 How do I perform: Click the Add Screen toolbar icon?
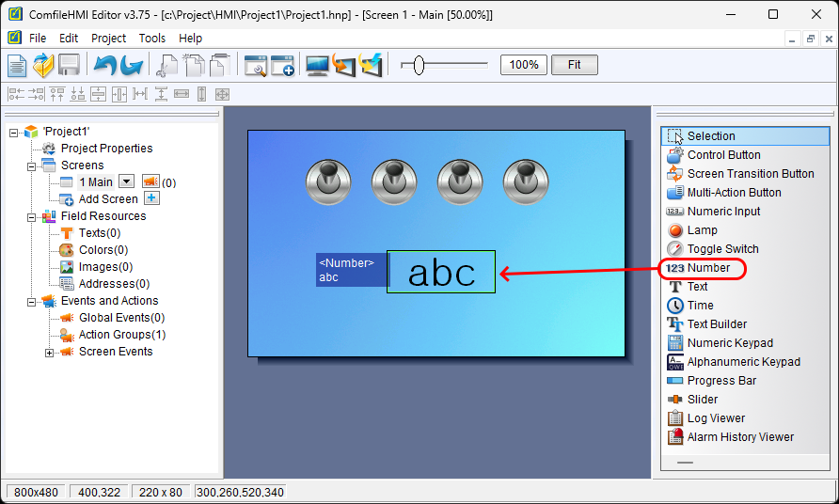(282, 65)
